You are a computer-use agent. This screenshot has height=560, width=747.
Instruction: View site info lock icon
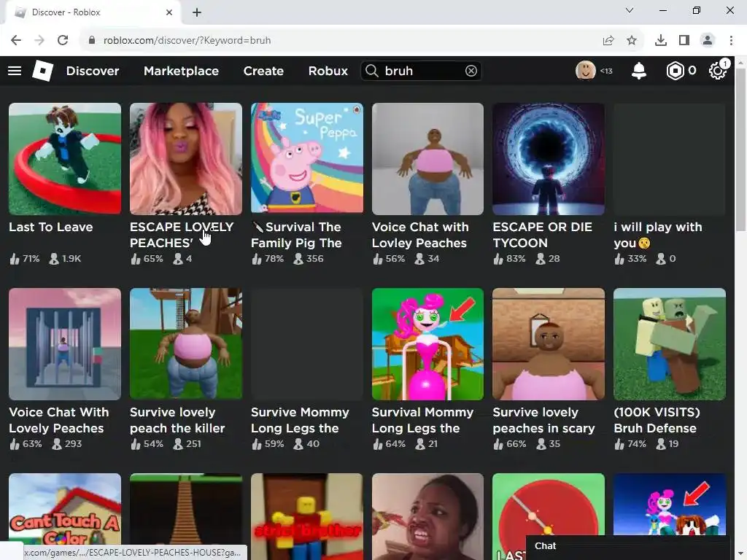coord(92,40)
